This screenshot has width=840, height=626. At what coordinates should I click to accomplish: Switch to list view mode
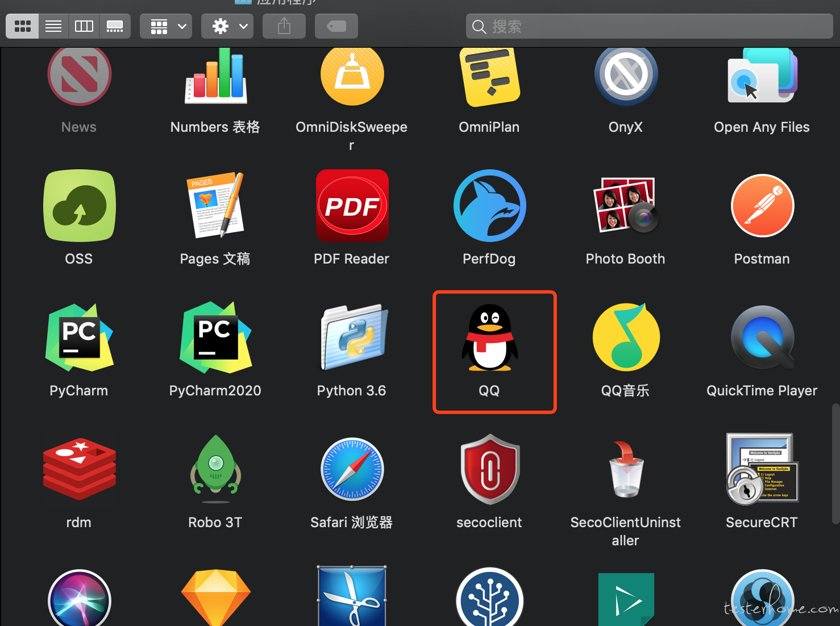[53, 26]
